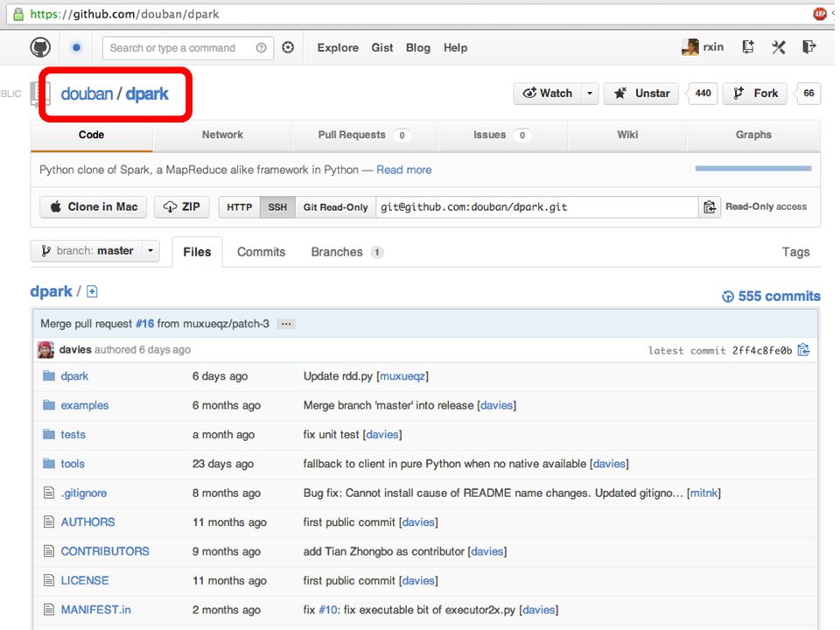Select the Git Read-Only clone protocol
This screenshot has height=630, width=840.
335,206
